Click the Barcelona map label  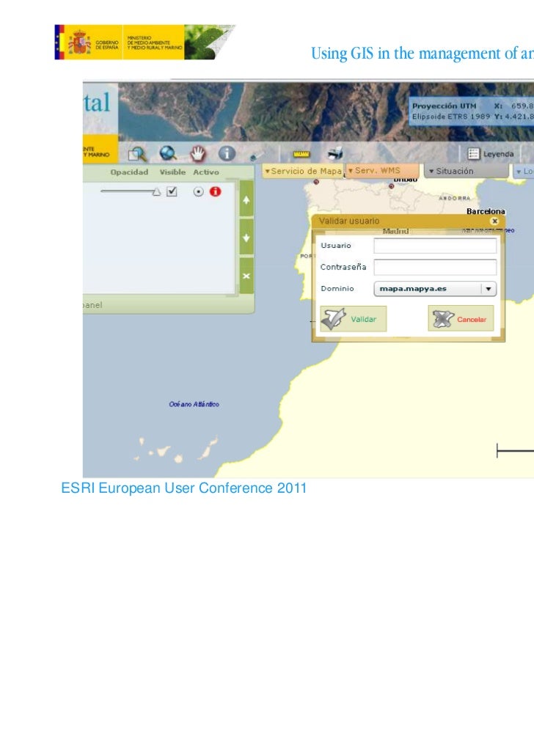486,211
